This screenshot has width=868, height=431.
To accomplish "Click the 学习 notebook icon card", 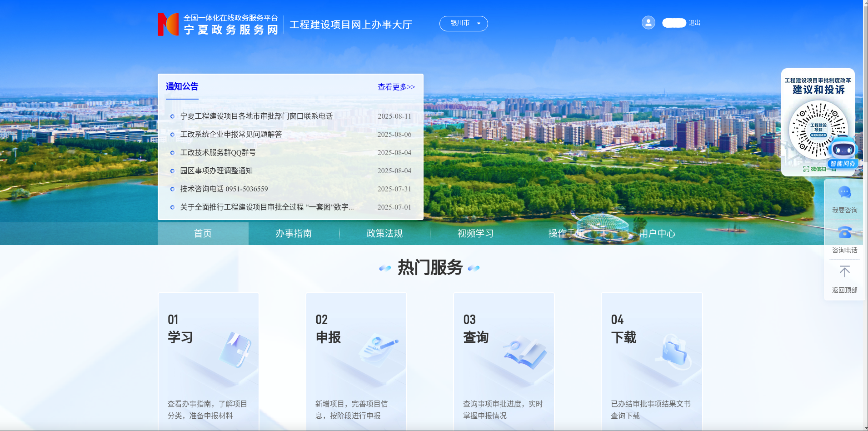I will pyautogui.click(x=235, y=349).
